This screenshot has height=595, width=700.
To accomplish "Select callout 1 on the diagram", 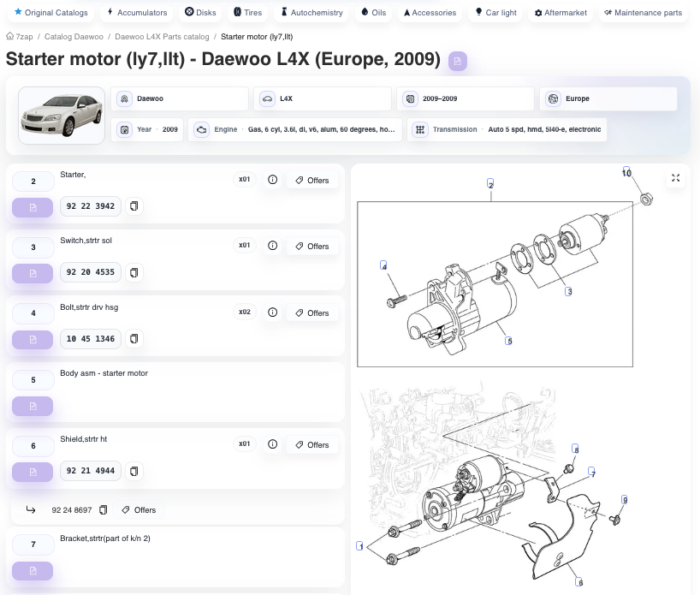I will (x=359, y=546).
